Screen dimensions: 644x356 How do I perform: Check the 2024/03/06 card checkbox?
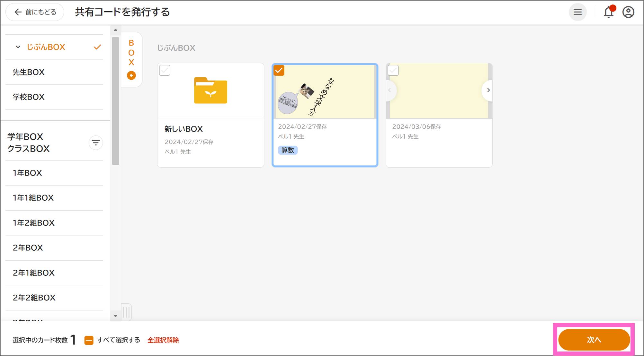click(393, 70)
